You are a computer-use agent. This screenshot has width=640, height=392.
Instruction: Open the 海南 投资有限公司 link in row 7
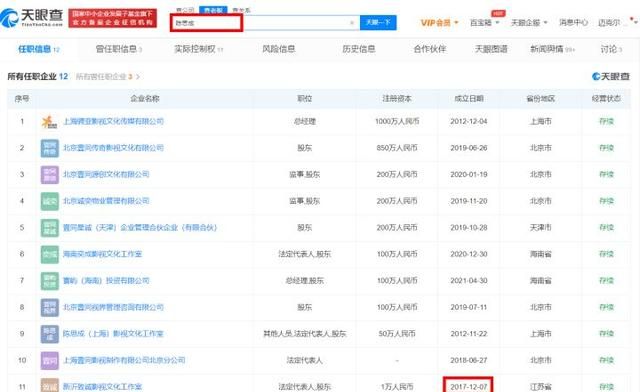pos(106,281)
